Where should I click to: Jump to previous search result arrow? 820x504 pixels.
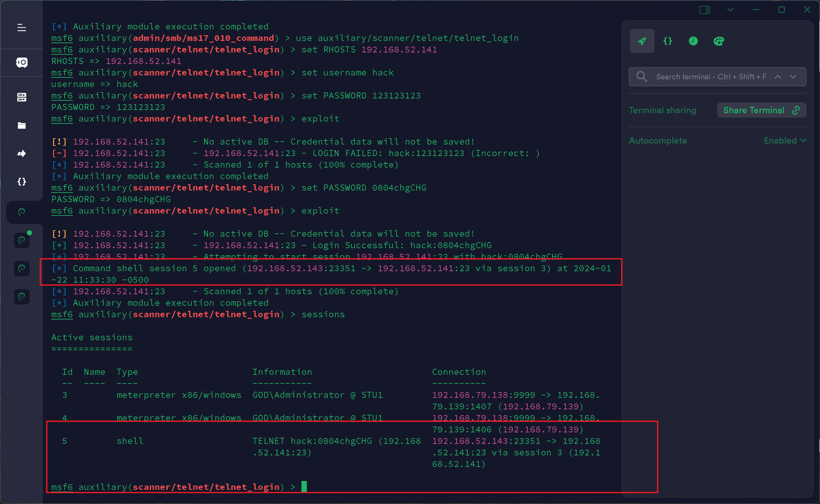[778, 77]
